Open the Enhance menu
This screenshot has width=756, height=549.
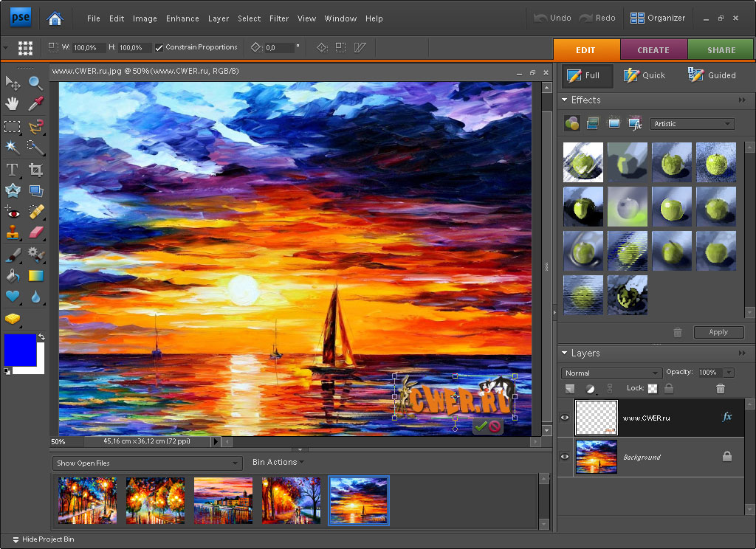(182, 18)
